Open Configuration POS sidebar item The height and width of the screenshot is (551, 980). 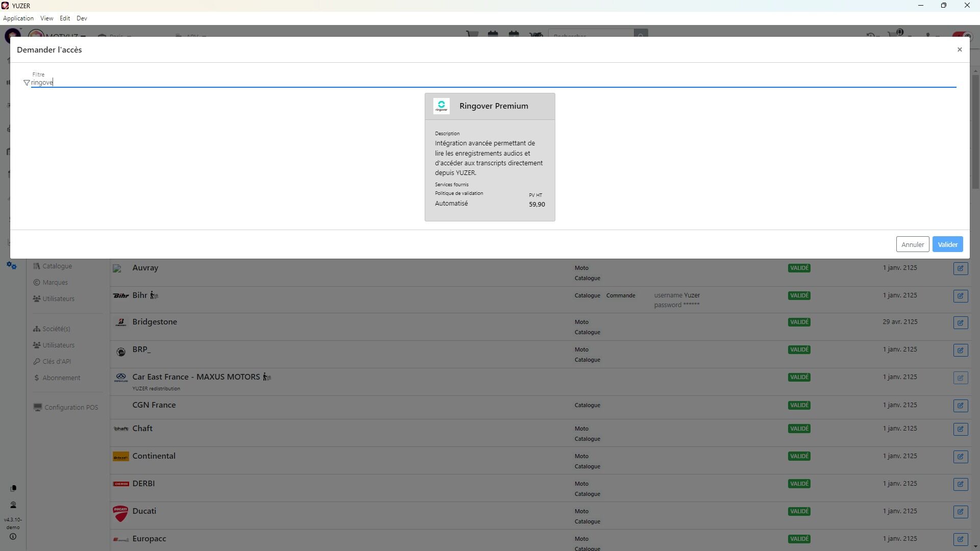[70, 408]
